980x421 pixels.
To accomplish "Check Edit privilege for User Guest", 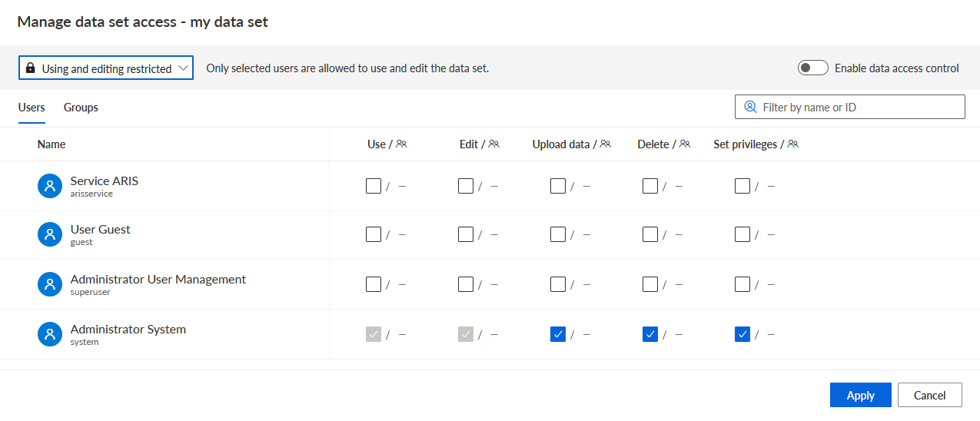I will click(466, 234).
